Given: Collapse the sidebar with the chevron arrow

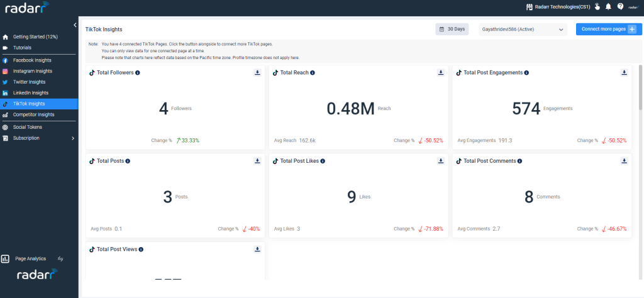Looking at the screenshot, I should 75,25.
